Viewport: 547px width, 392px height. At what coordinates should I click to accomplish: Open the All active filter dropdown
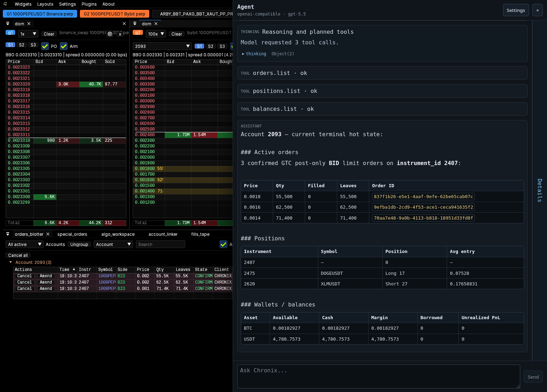pyautogui.click(x=24, y=244)
